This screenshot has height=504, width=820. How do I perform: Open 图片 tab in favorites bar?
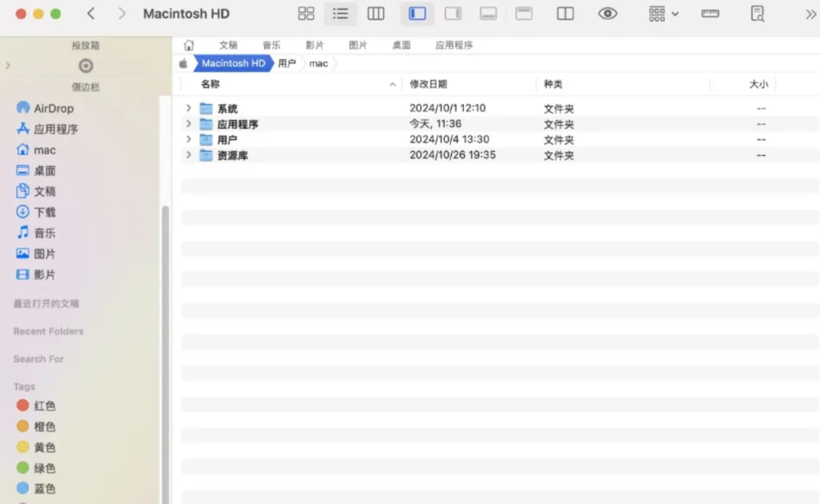point(358,46)
